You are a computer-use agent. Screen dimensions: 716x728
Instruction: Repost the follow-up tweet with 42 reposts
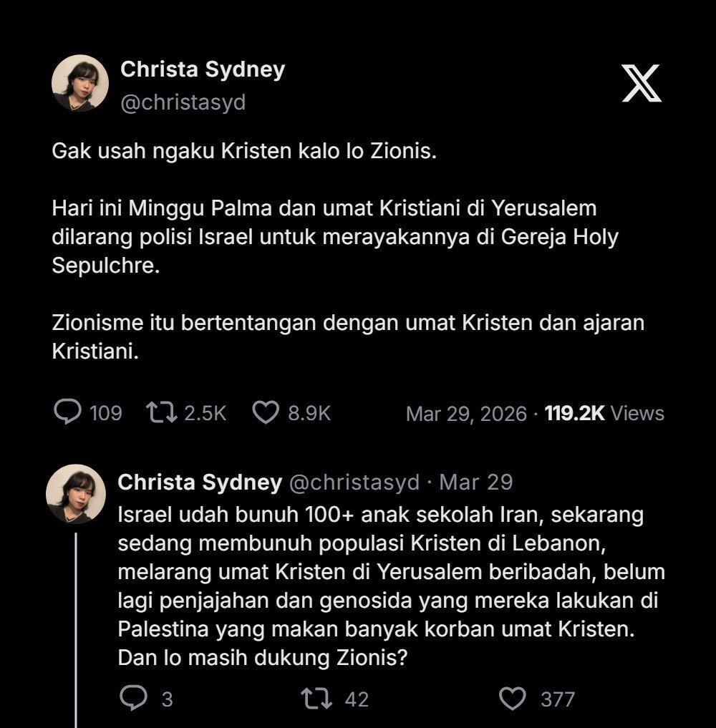[x=317, y=698]
